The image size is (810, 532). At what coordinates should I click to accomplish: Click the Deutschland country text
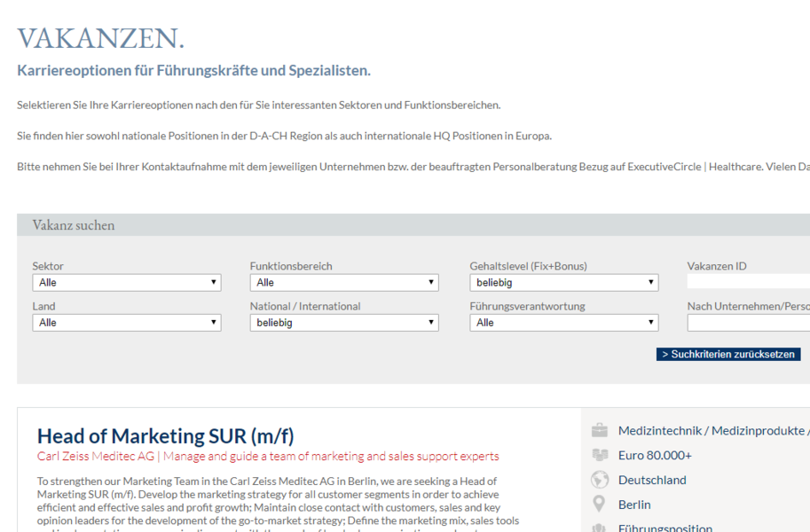tap(652, 480)
